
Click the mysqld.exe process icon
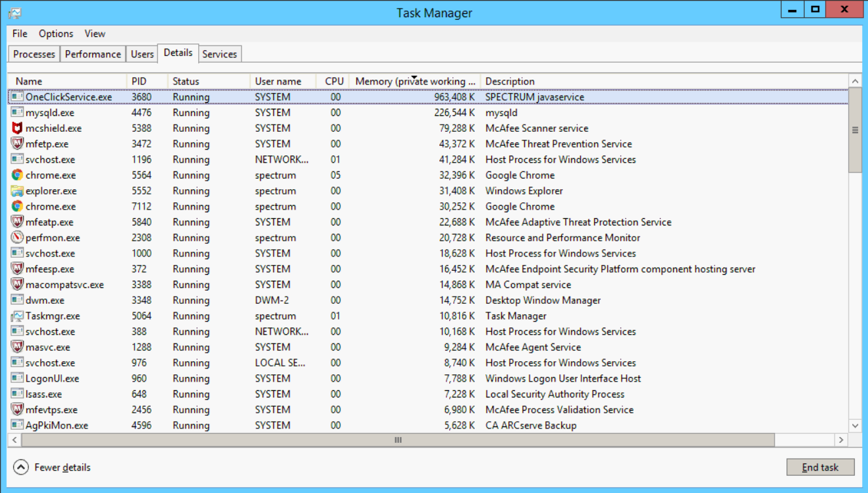pos(17,113)
